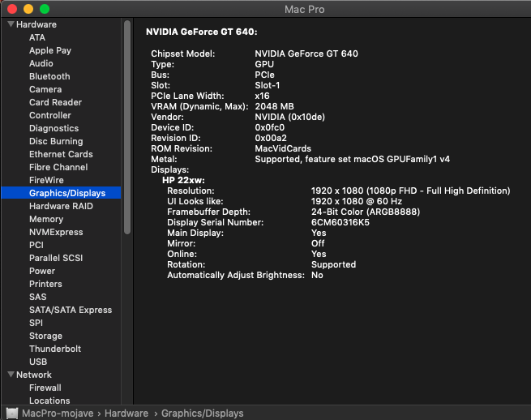Click Slot value Slot-1
The image size is (531, 420).
[x=268, y=85]
